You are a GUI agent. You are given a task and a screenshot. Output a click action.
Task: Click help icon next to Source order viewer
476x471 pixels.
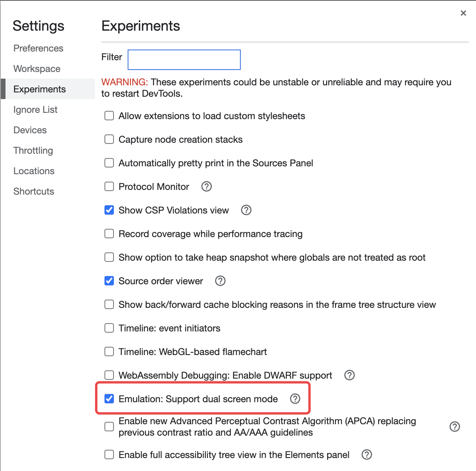pos(220,281)
